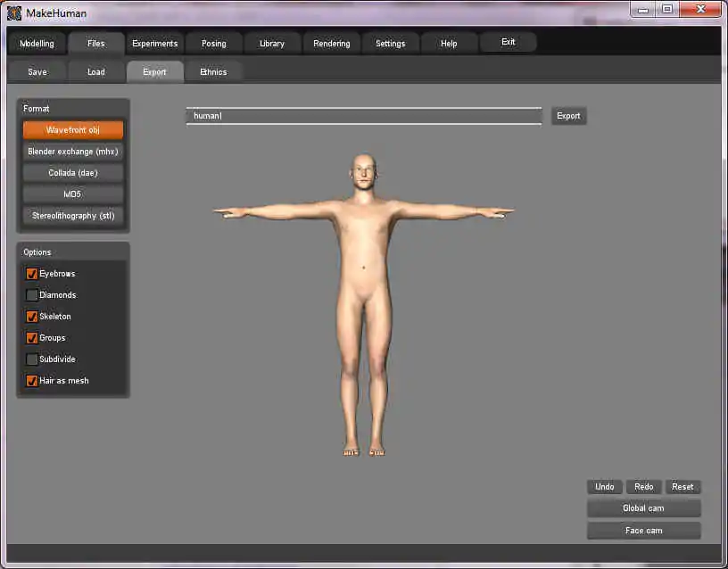
Task: Choose Collada (dae) export format
Action: point(73,173)
